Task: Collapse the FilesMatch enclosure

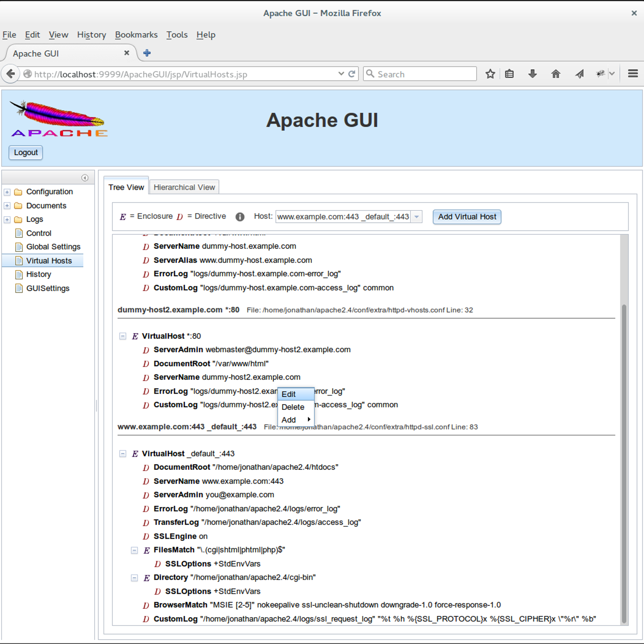Action: coord(134,550)
